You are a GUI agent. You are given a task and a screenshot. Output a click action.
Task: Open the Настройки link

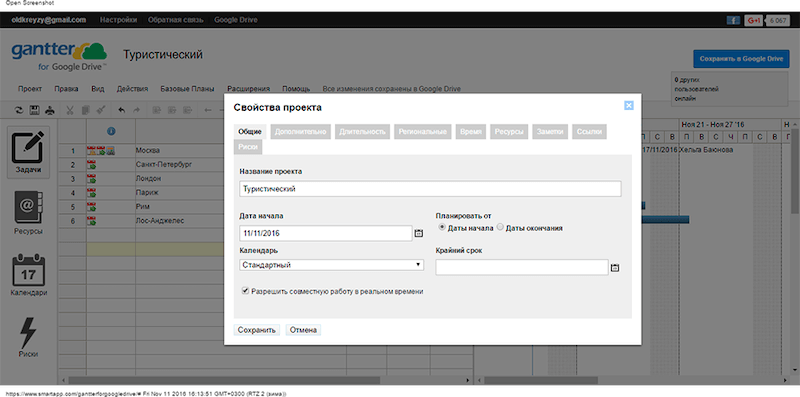point(118,20)
